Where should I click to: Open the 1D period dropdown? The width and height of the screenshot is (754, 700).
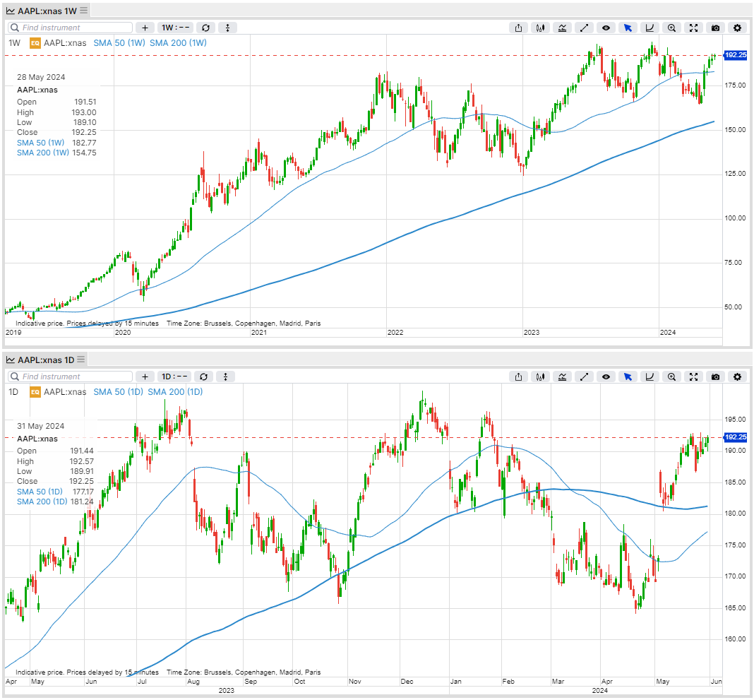(174, 376)
